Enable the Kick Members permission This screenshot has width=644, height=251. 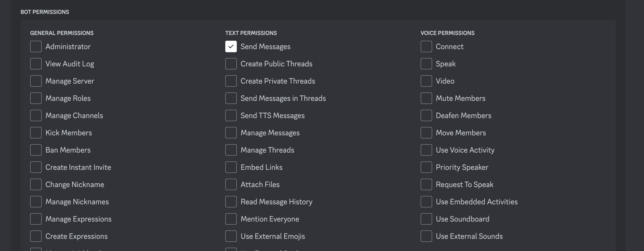coord(35,132)
